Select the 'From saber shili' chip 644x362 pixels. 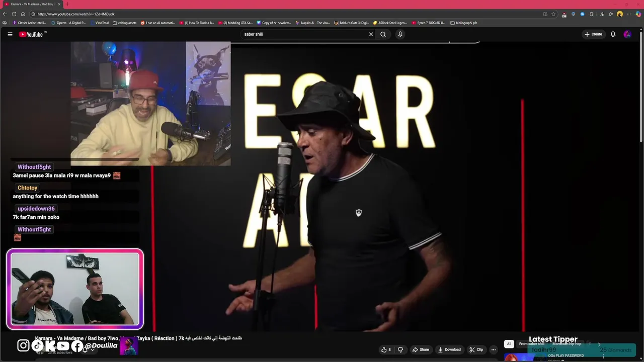(x=532, y=344)
